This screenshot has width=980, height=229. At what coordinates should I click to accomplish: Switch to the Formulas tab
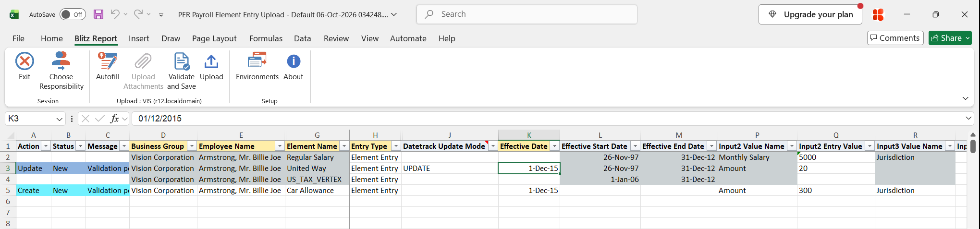point(266,38)
